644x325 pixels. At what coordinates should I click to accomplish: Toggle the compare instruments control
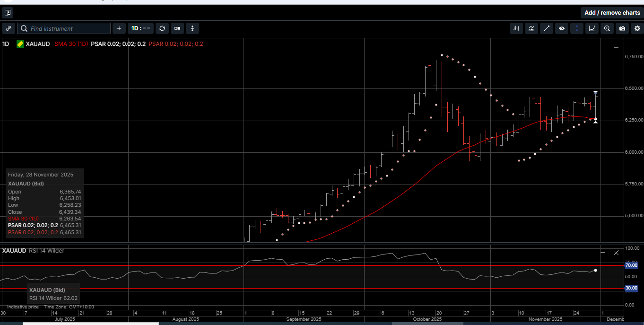click(177, 28)
